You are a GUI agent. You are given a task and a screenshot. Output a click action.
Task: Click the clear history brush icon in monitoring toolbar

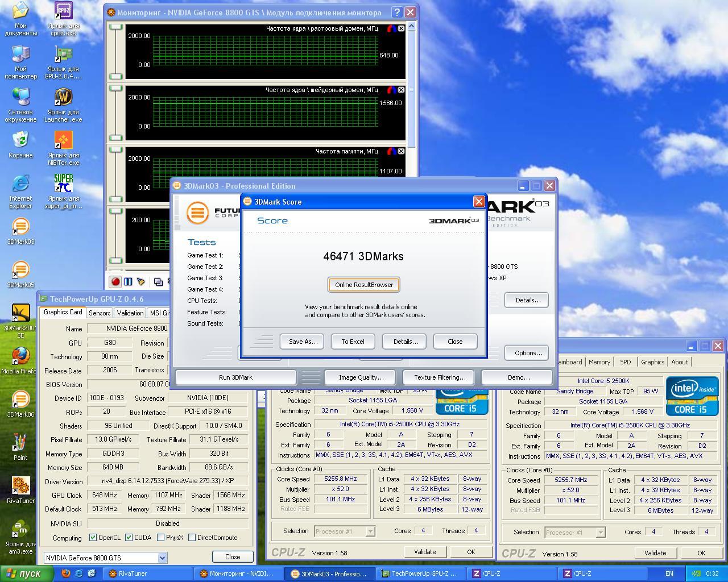pyautogui.click(x=141, y=281)
